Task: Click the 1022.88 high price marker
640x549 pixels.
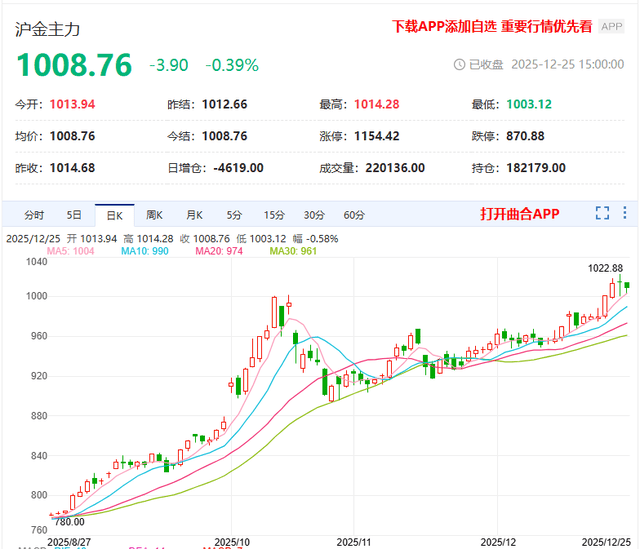Action: pos(606,268)
